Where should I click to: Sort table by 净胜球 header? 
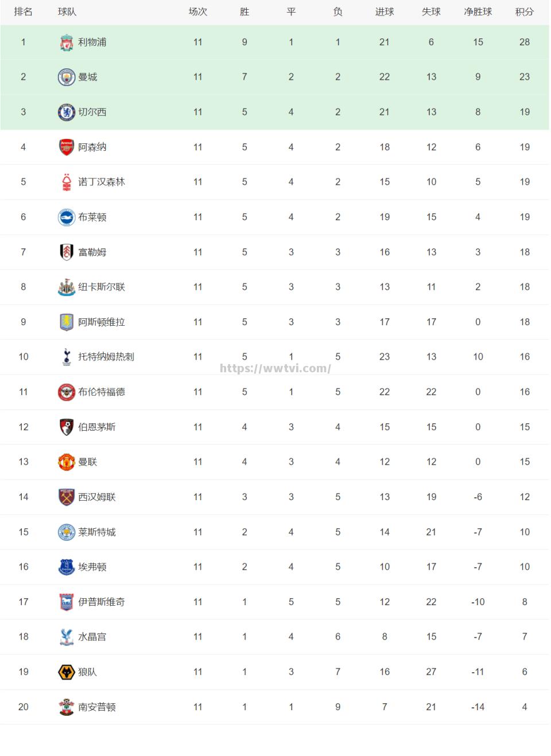(x=478, y=12)
